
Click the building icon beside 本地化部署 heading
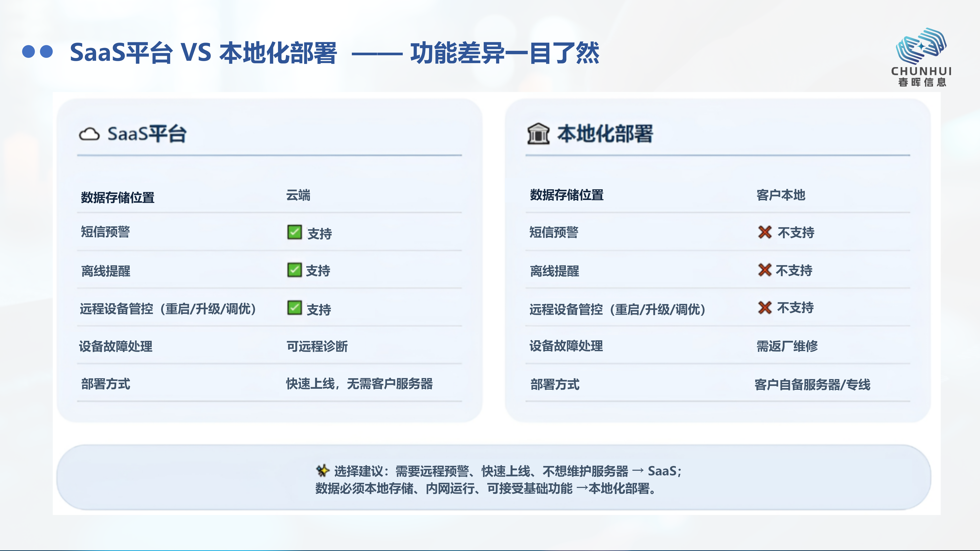(538, 134)
